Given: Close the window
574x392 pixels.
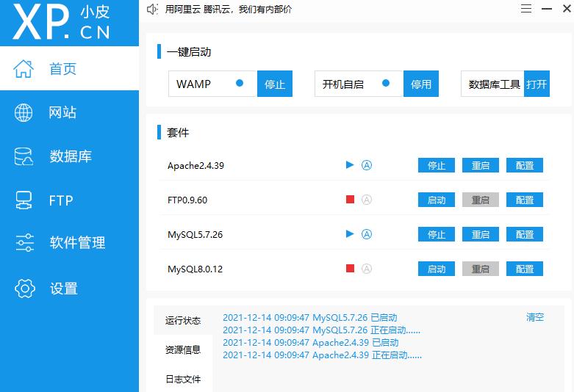Looking at the screenshot, I should [x=567, y=8].
